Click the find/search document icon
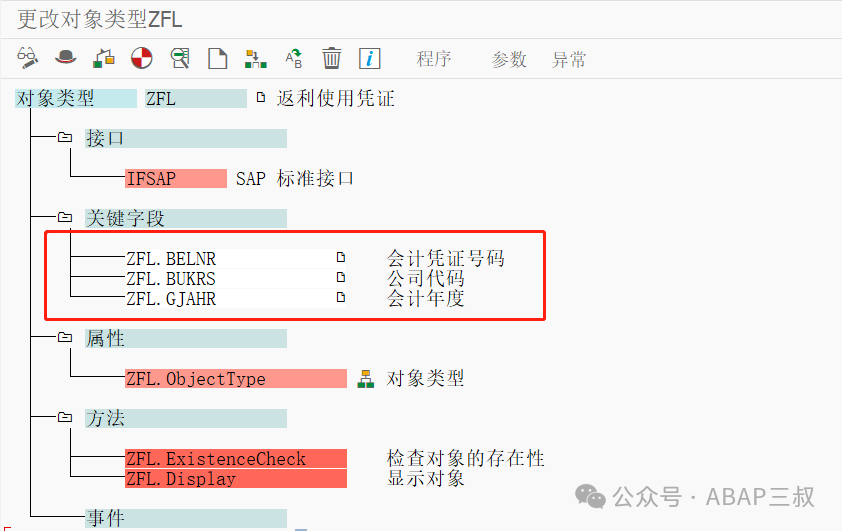 click(180, 58)
